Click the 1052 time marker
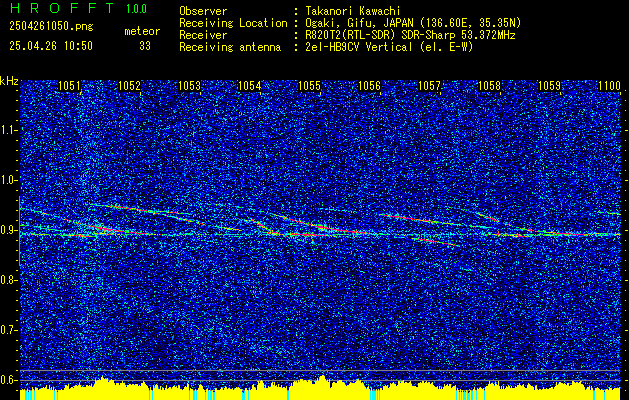The width and height of the screenshot is (629, 400). (x=130, y=86)
